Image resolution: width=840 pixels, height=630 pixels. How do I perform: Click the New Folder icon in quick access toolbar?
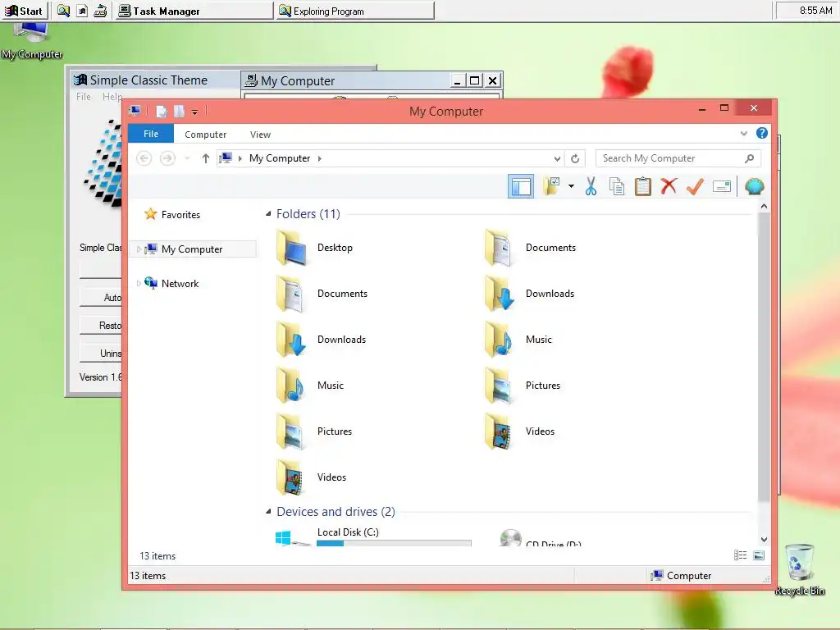tap(179, 111)
